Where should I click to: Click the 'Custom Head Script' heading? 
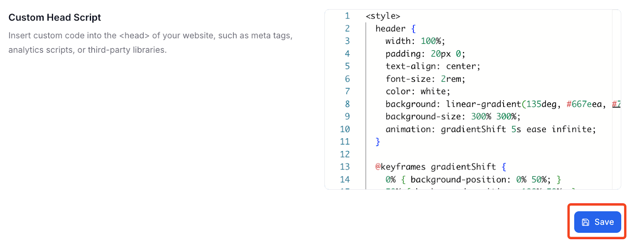point(55,18)
